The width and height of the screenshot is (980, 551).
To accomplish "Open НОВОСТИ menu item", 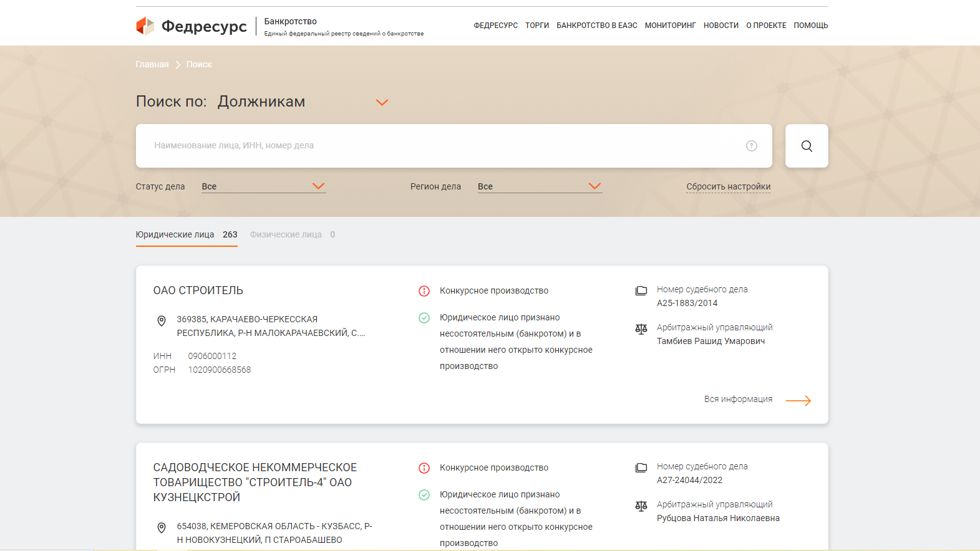I will (x=721, y=26).
